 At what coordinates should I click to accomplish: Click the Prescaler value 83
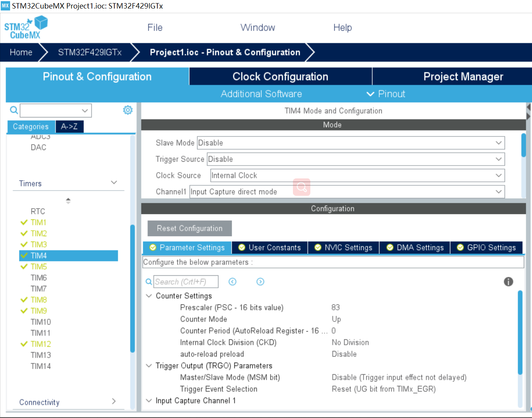(x=336, y=307)
